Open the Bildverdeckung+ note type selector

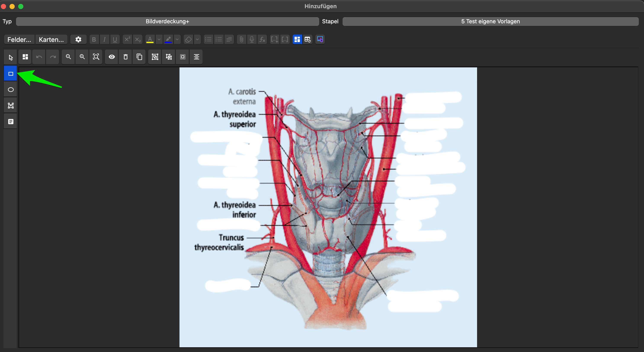[x=167, y=21]
